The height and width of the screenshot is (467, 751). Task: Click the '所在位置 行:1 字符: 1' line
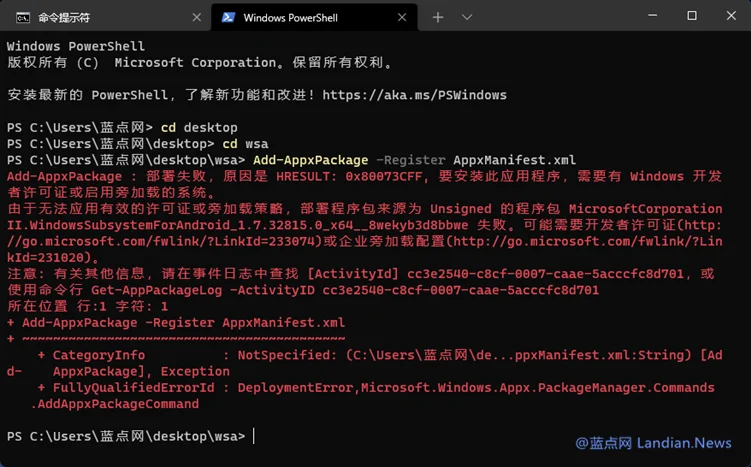click(88, 307)
